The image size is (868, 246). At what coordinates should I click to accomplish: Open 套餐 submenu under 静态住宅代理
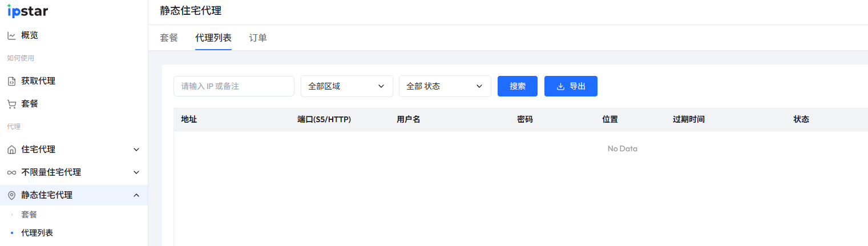29,215
